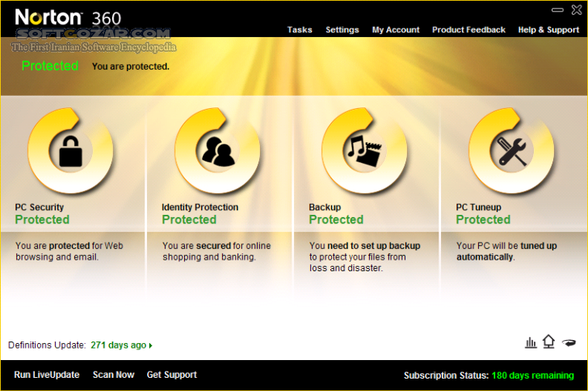This screenshot has height=391, width=588.
Task: Open Product Feedback
Action: coord(469,29)
